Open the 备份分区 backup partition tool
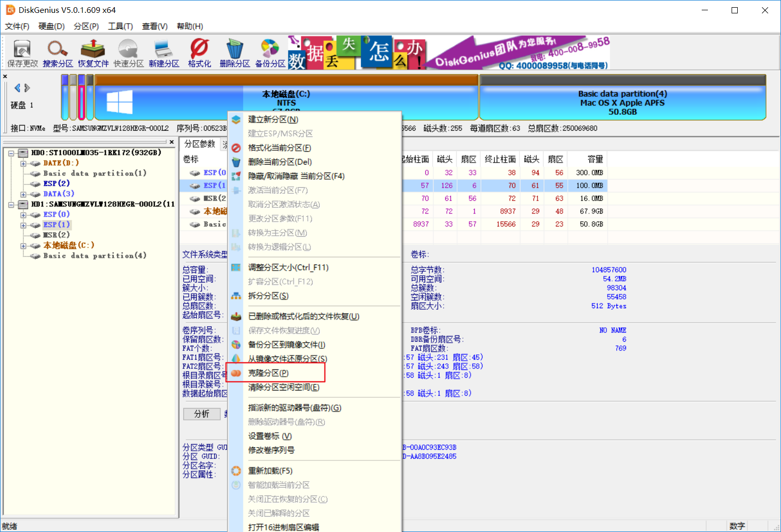 270,54
